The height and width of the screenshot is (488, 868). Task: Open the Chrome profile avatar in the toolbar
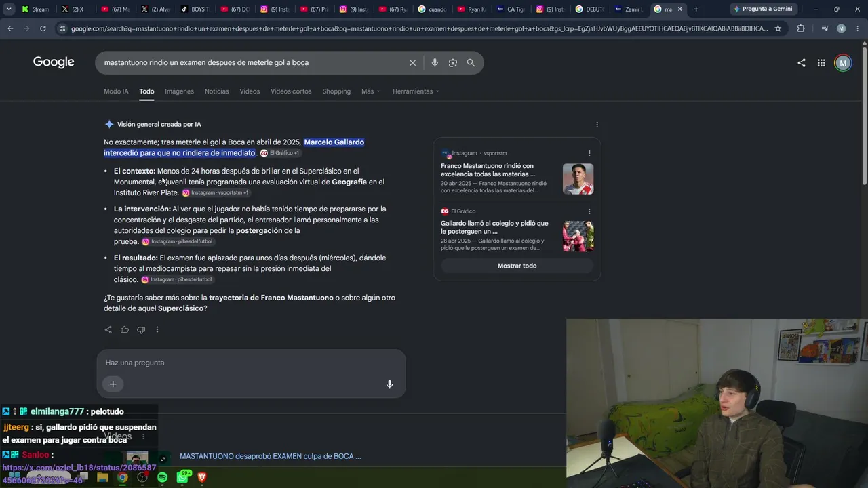841,28
